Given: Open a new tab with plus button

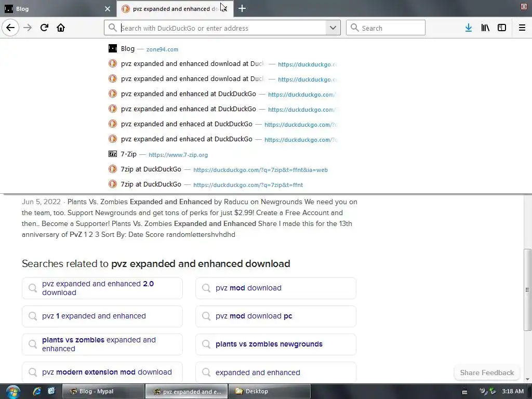Looking at the screenshot, I should (x=242, y=8).
